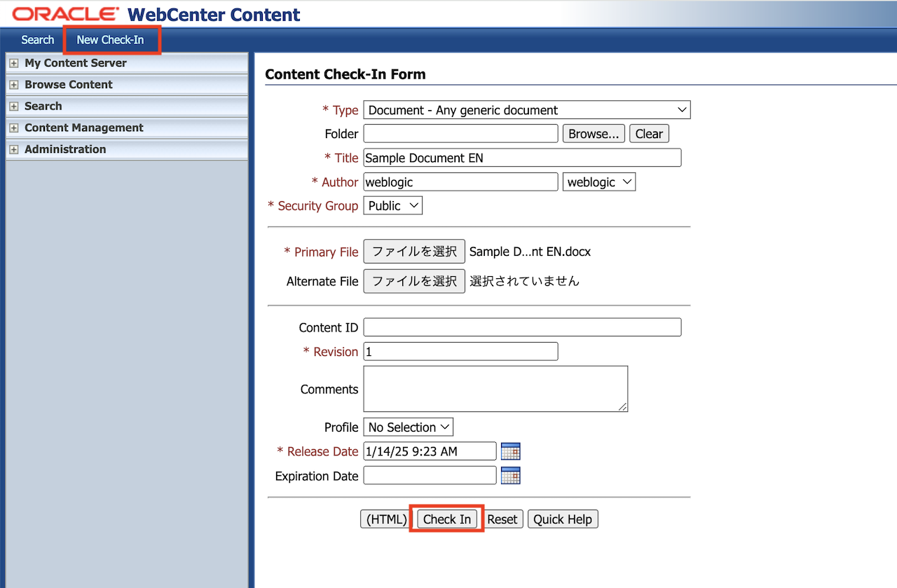This screenshot has width=897, height=588.
Task: Click the (HTML) button
Action: (x=387, y=519)
